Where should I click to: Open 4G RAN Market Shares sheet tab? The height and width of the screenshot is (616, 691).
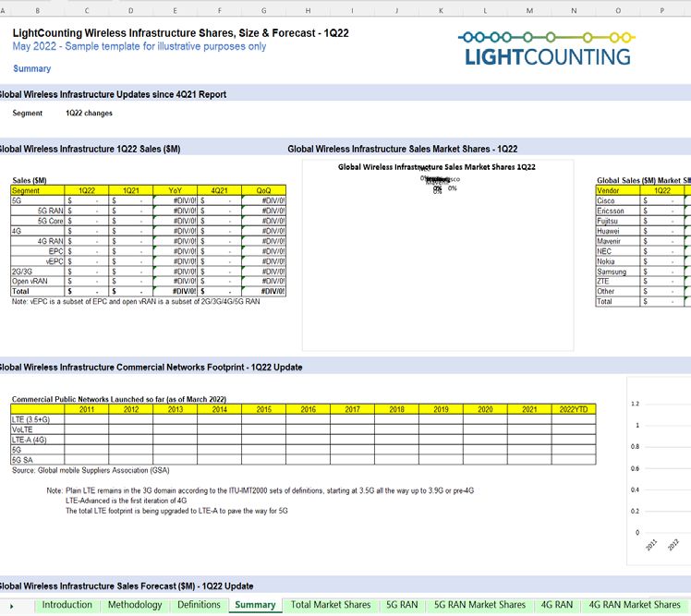point(635,605)
